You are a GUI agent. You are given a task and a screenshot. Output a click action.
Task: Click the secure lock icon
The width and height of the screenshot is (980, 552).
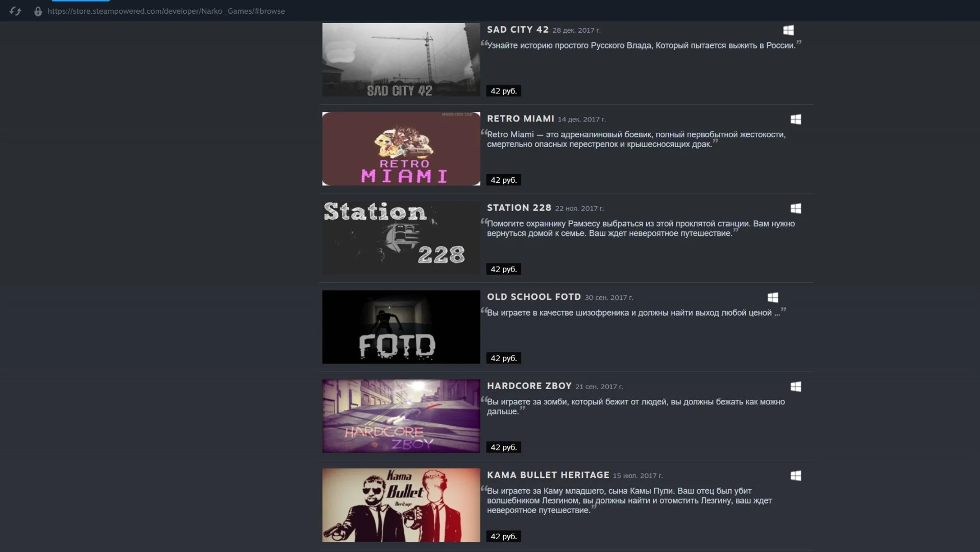38,11
